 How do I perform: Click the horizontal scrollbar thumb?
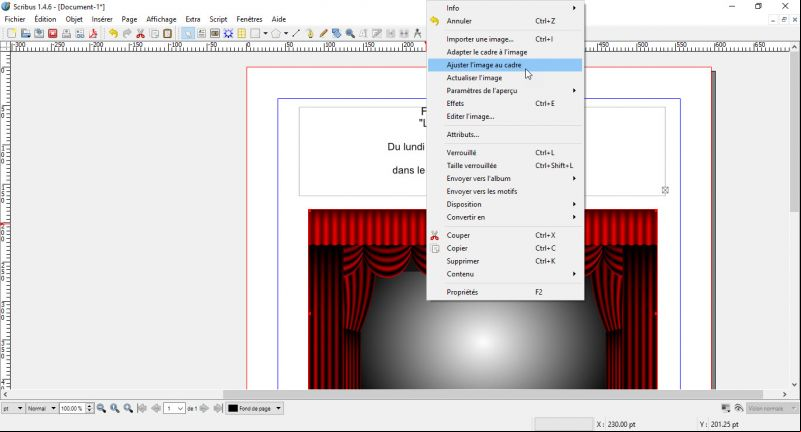(x=493, y=394)
